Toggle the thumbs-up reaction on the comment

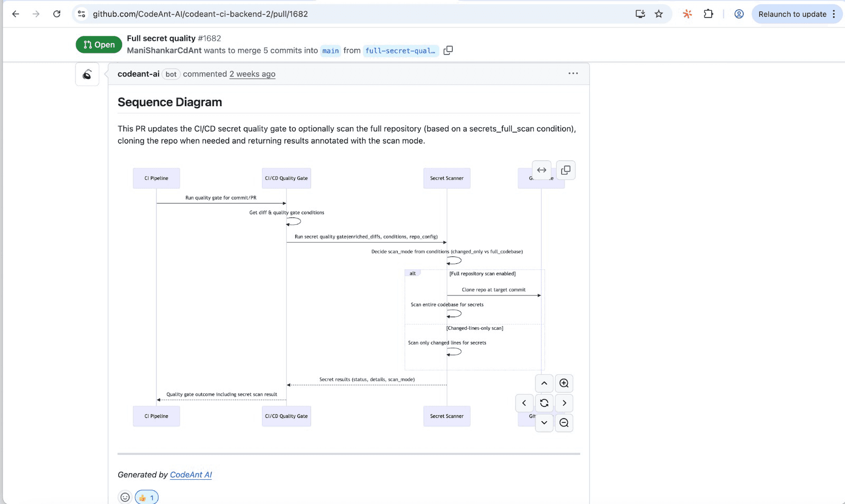pyautogui.click(x=146, y=497)
